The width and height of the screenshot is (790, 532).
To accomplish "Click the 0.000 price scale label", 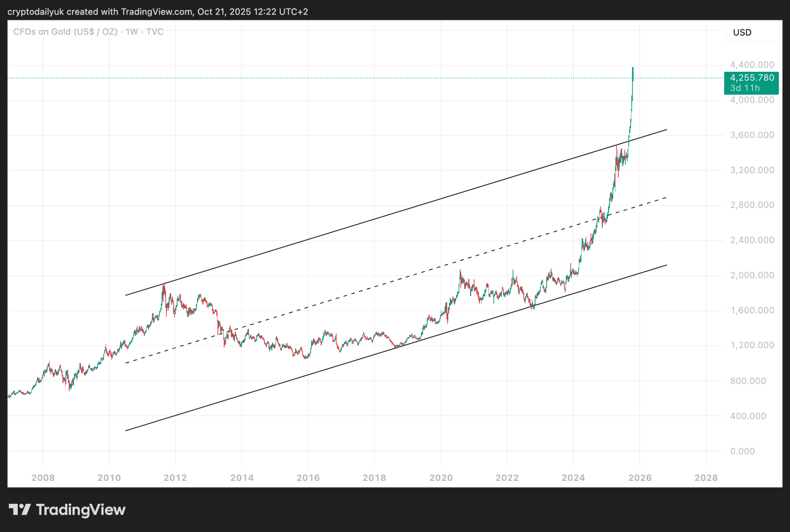I will (742, 451).
